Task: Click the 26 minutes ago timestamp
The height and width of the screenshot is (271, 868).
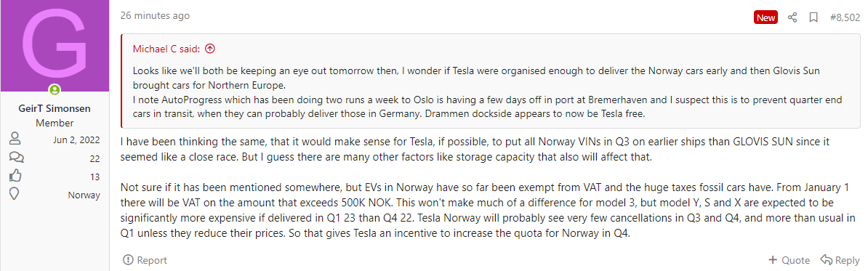Action: coord(155,15)
